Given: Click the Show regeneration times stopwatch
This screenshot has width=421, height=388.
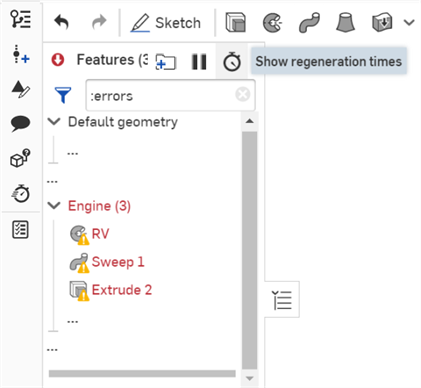Looking at the screenshot, I should (232, 62).
